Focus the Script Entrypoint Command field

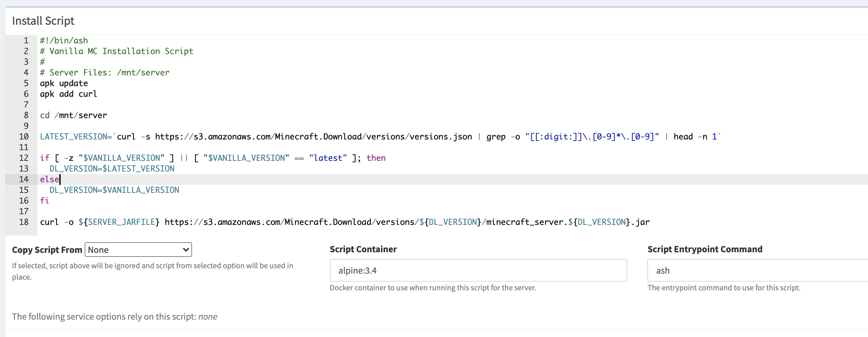click(755, 270)
